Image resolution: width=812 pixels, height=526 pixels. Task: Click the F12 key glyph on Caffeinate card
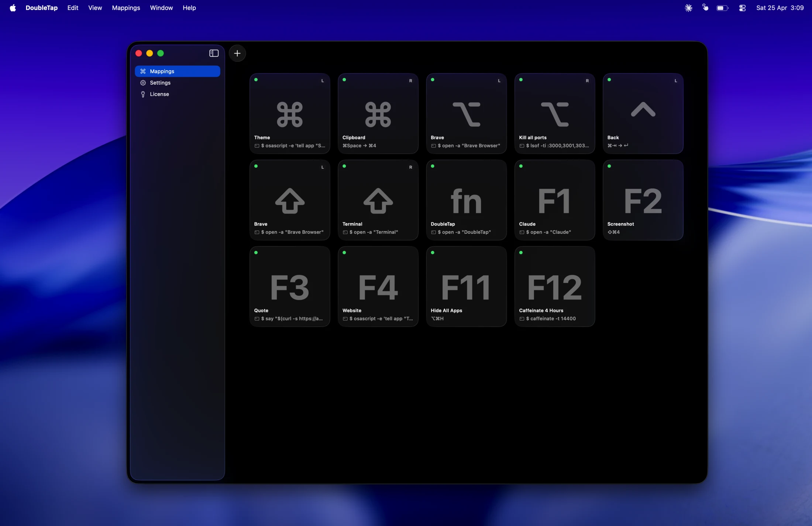tap(554, 287)
